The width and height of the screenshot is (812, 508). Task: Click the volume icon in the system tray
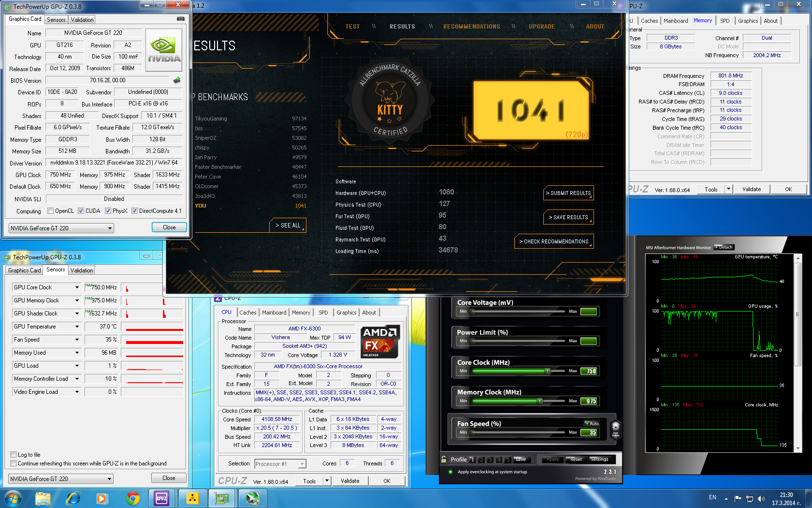click(761, 498)
